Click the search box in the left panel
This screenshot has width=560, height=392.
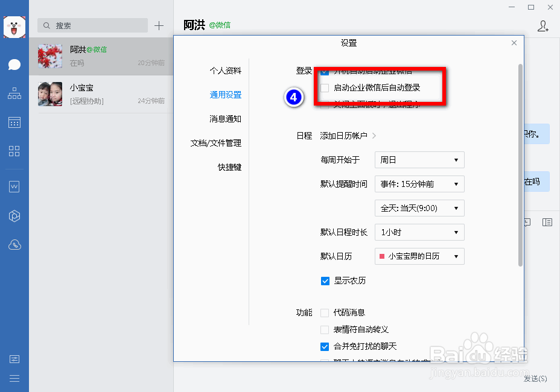(92, 25)
